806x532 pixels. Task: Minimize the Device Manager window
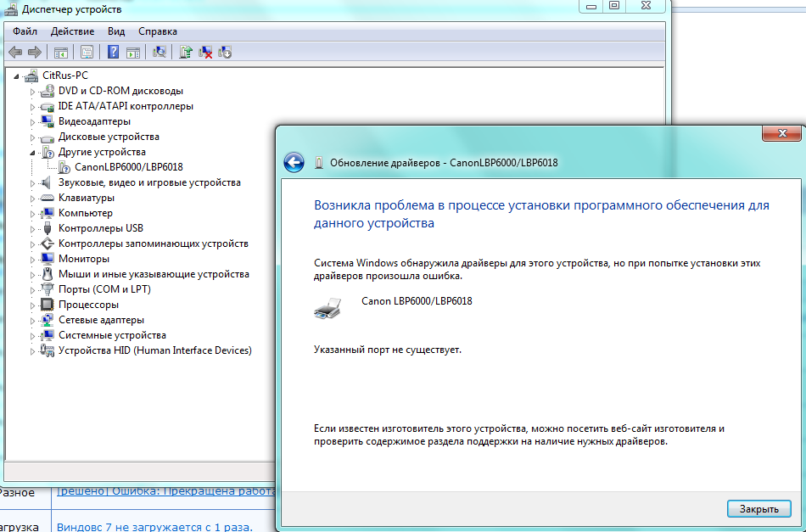coord(591,6)
